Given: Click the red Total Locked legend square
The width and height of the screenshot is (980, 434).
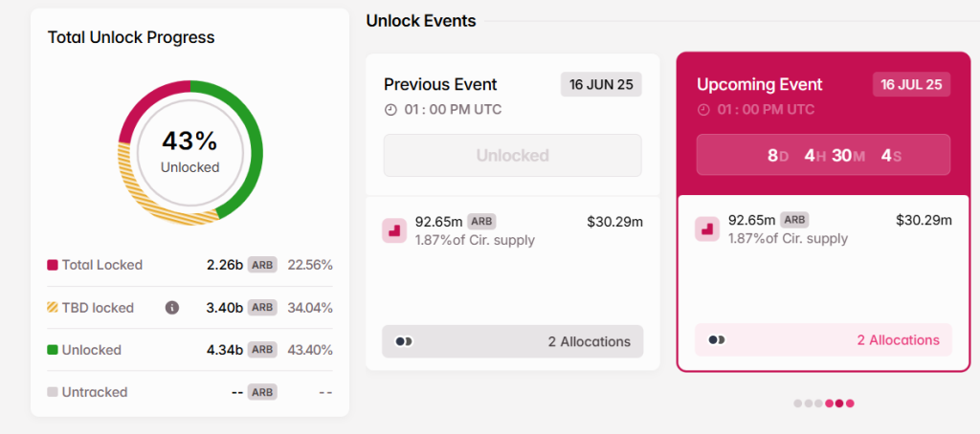Looking at the screenshot, I should point(53,265).
